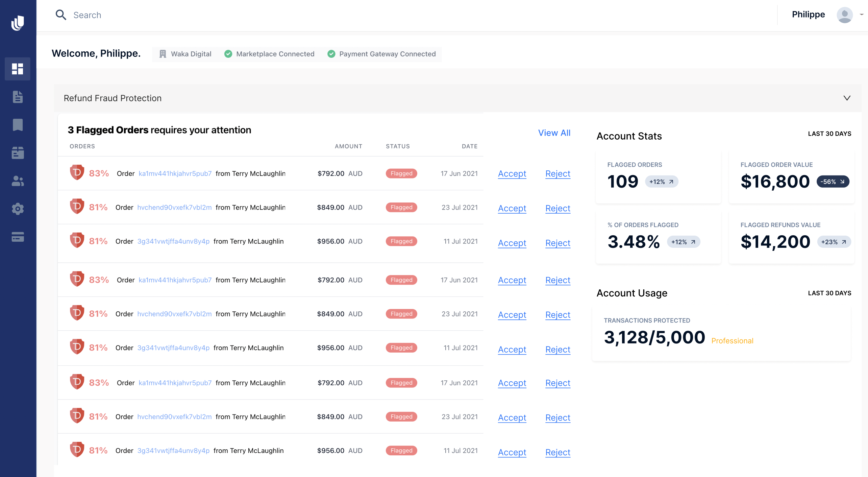Click the Waka Digital organization tag
Image resolution: width=868 pixels, height=477 pixels.
(x=185, y=54)
